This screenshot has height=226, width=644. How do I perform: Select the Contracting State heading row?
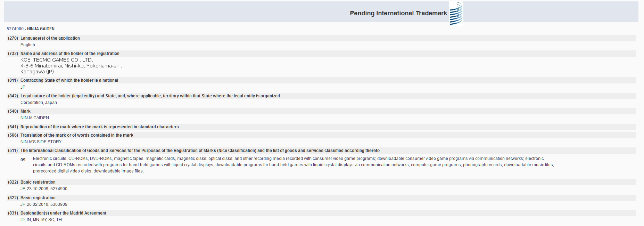click(69, 80)
